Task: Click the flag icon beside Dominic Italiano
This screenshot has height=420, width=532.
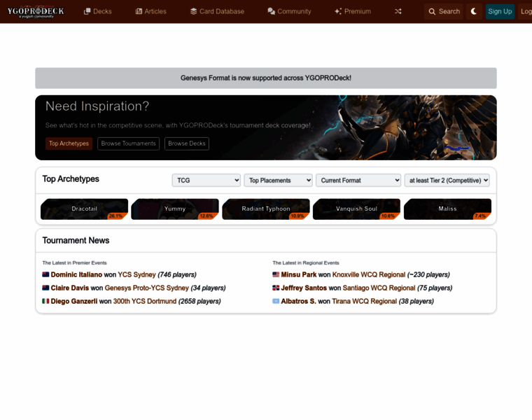Action: tap(45, 274)
